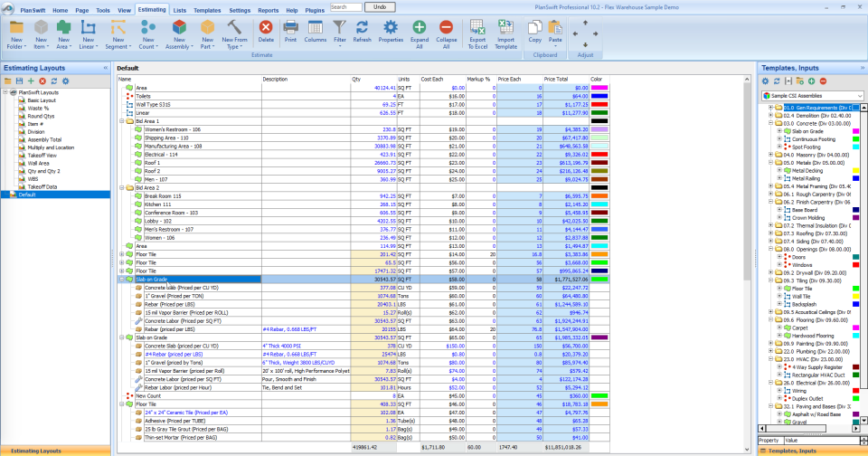Click blue color swatch of Toilets row
This screenshot has width=868, height=456.
(599, 96)
